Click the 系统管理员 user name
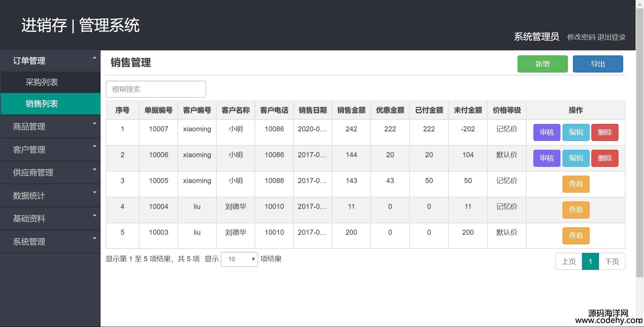Image resolution: width=644 pixels, height=327 pixels. [x=537, y=37]
